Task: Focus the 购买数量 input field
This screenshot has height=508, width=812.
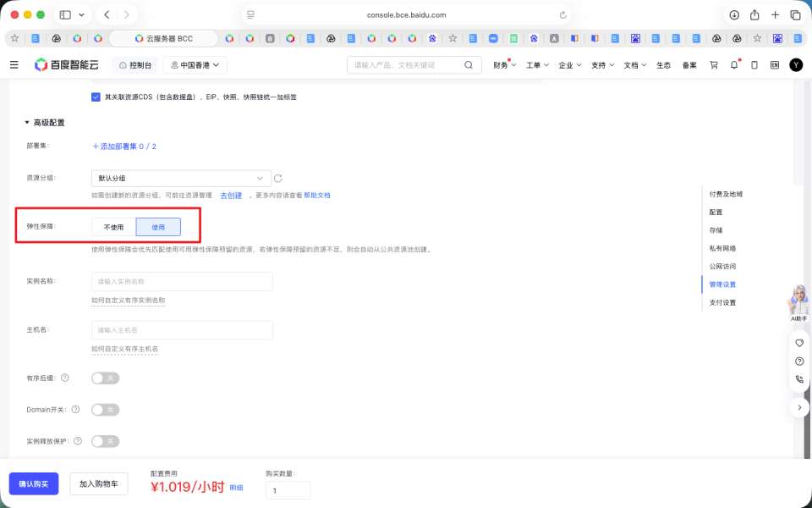Action: 288,490
